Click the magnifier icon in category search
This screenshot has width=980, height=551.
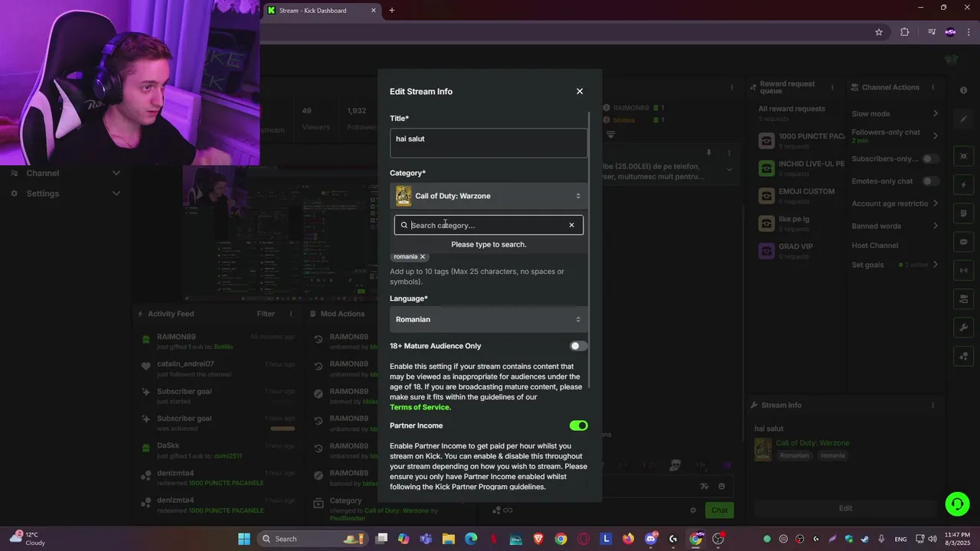pyautogui.click(x=404, y=225)
